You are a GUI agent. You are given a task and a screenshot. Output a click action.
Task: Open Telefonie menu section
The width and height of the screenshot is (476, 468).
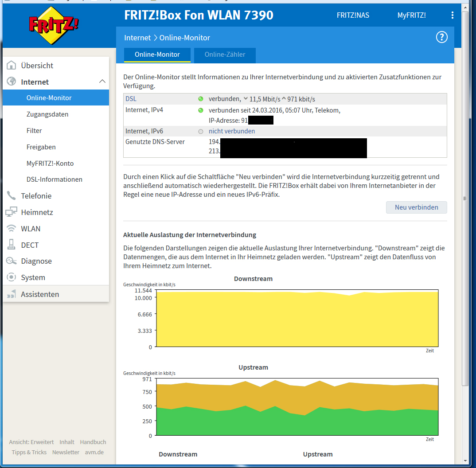(x=36, y=196)
